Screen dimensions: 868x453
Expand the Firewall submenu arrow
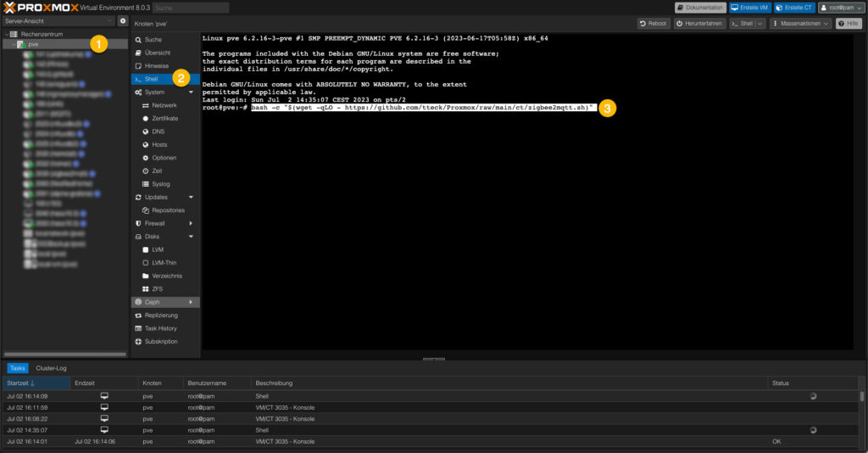[x=191, y=224]
